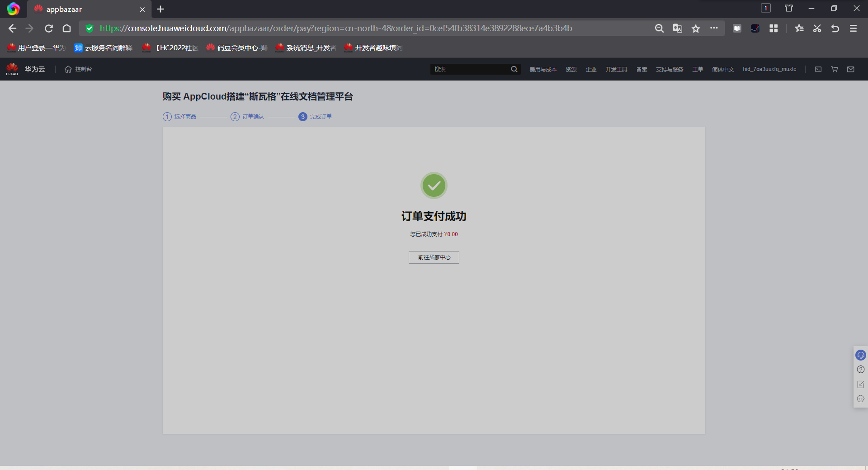This screenshot has height=470, width=868.
Task: Open the feedback edit icon
Action: [861, 385]
